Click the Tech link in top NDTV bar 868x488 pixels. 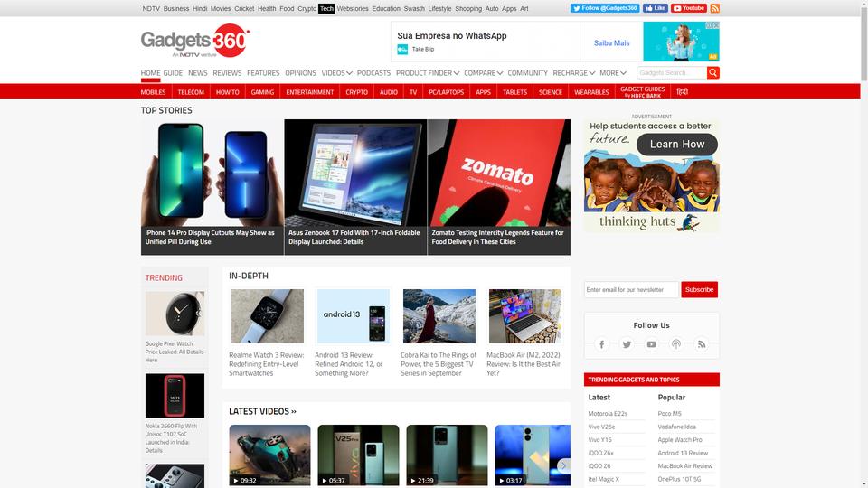pos(326,8)
